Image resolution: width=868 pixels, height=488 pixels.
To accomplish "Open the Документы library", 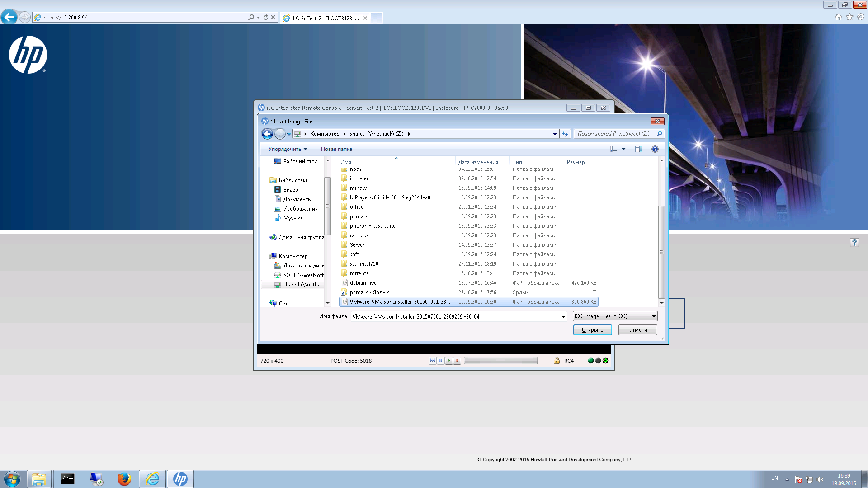I will tap(293, 199).
